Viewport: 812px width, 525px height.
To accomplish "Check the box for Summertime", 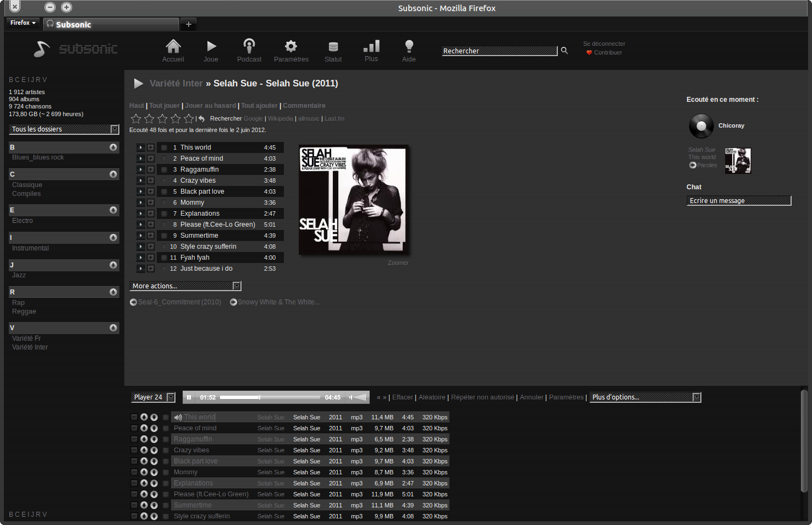I will [164, 236].
